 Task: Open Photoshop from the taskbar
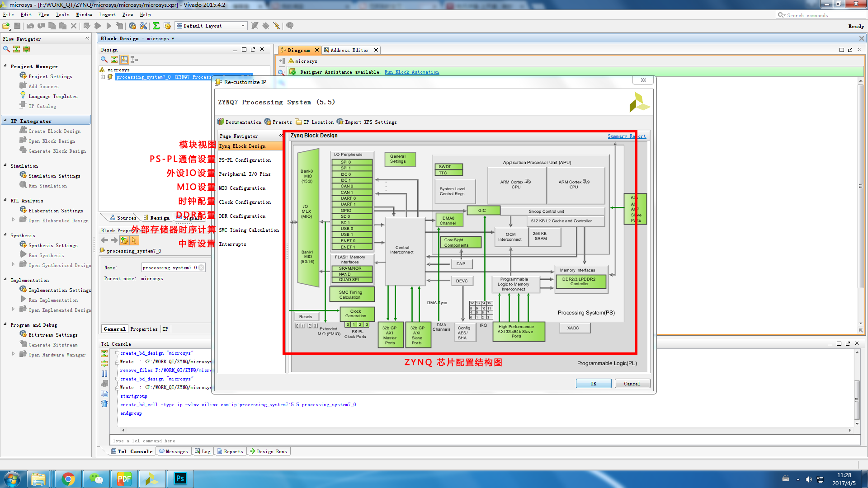[180, 479]
